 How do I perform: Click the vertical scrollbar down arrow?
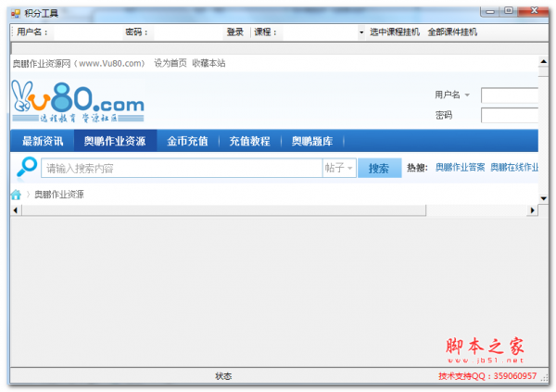click(543, 198)
